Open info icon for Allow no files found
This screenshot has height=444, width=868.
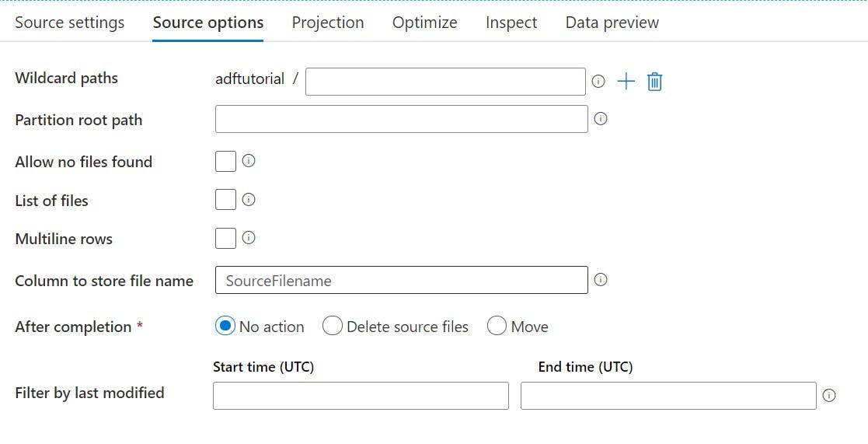click(x=249, y=160)
